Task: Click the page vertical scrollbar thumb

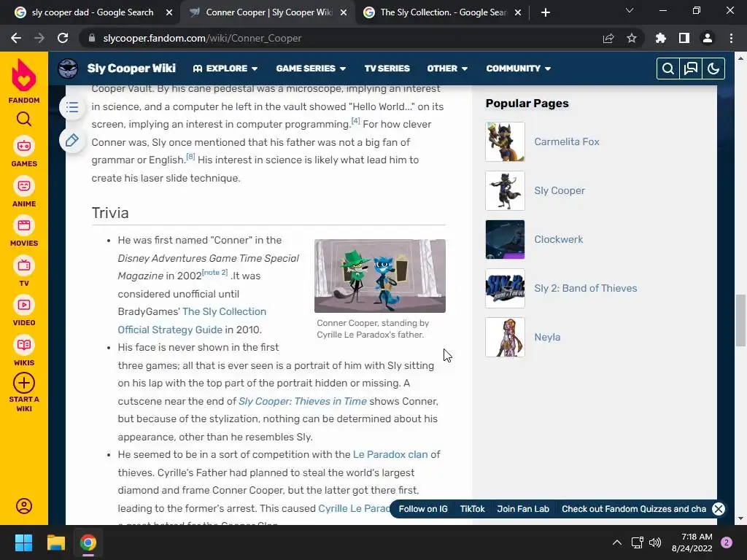Action: [740, 321]
